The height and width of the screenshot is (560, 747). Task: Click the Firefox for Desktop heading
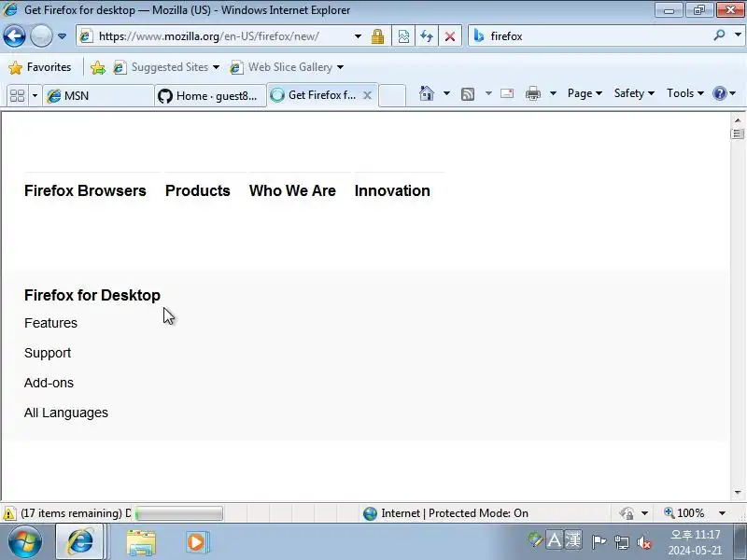(x=92, y=295)
